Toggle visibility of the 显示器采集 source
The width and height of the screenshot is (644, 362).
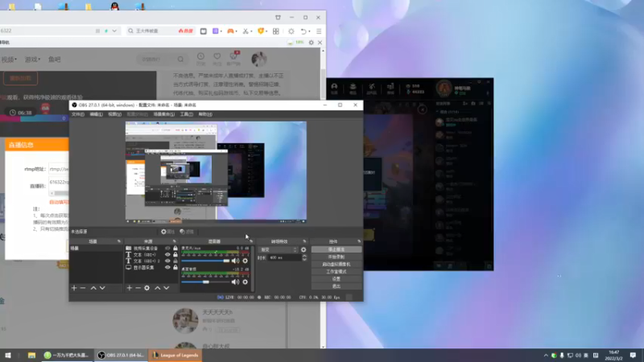pyautogui.click(x=167, y=267)
